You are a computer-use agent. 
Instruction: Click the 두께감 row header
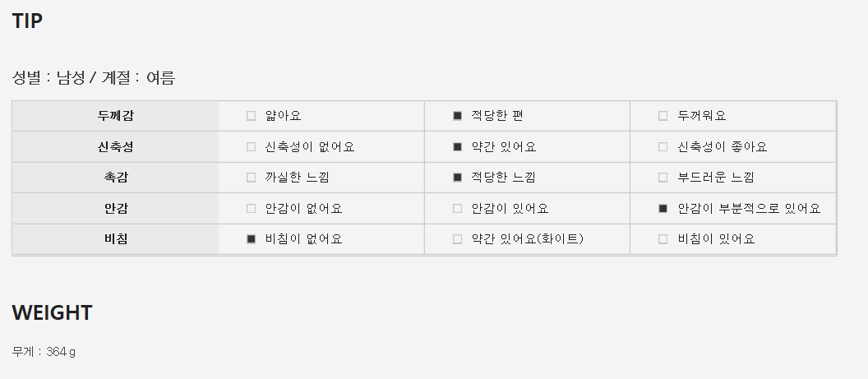[x=115, y=116]
